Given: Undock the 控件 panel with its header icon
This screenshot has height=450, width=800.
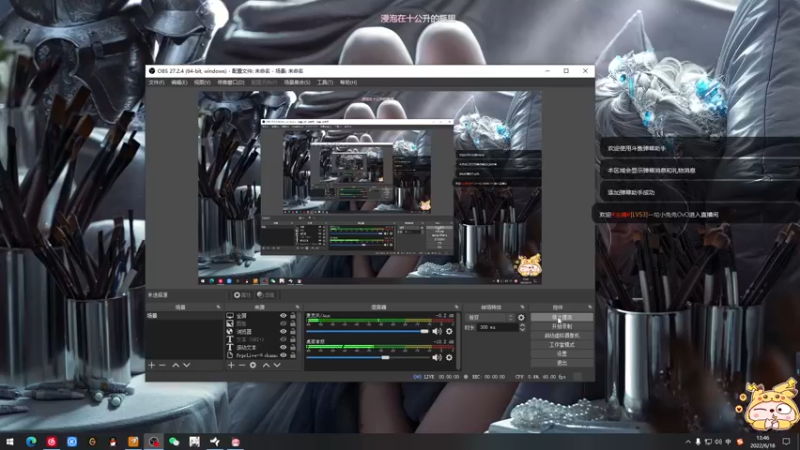Looking at the screenshot, I should pyautogui.click(x=590, y=307).
